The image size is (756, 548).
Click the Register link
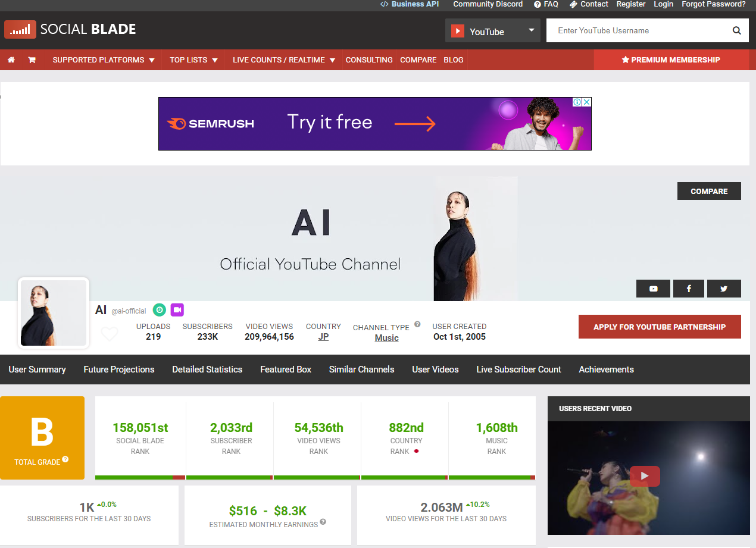pyautogui.click(x=631, y=4)
